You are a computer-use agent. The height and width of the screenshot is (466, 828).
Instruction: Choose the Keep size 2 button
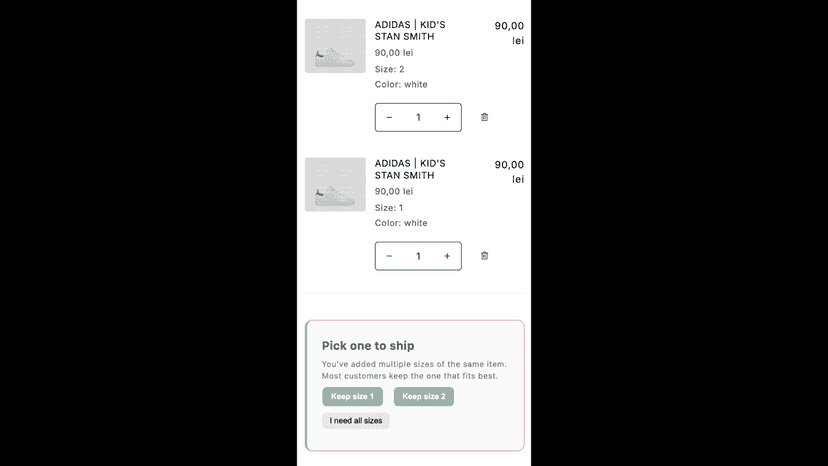tap(424, 396)
